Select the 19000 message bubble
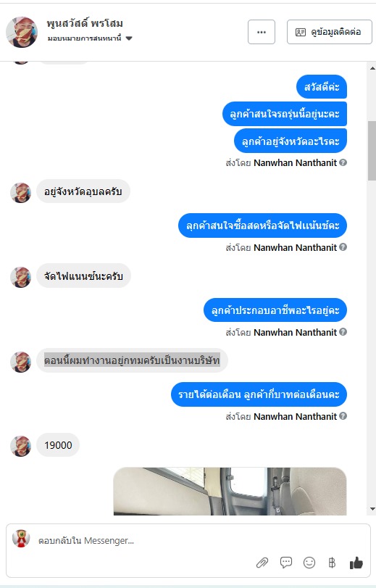The width and height of the screenshot is (376, 588). point(58,445)
